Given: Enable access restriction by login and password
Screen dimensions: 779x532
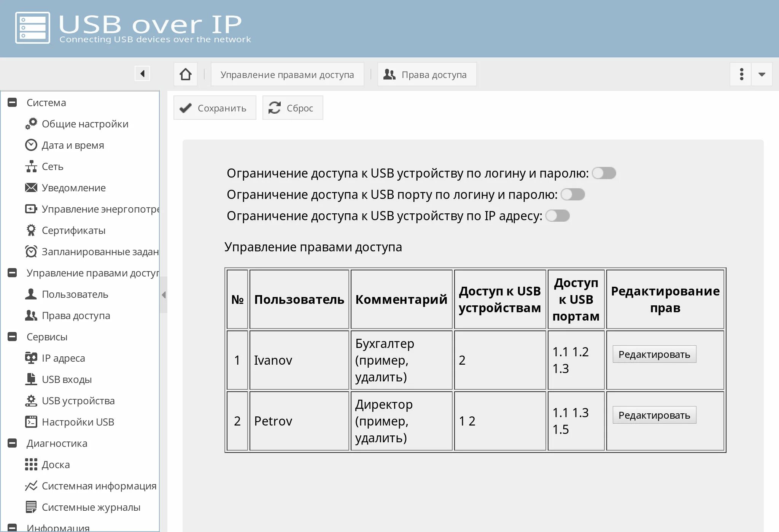Looking at the screenshot, I should click(x=605, y=173).
